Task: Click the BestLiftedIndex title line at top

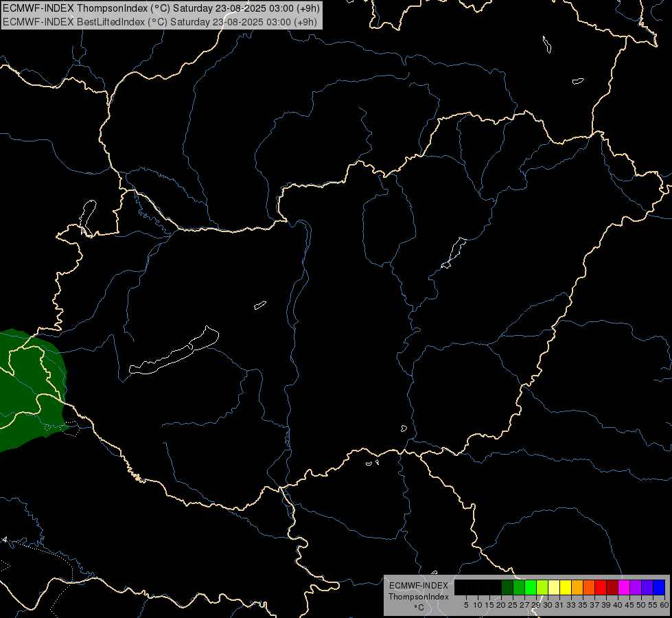Action: [x=160, y=22]
